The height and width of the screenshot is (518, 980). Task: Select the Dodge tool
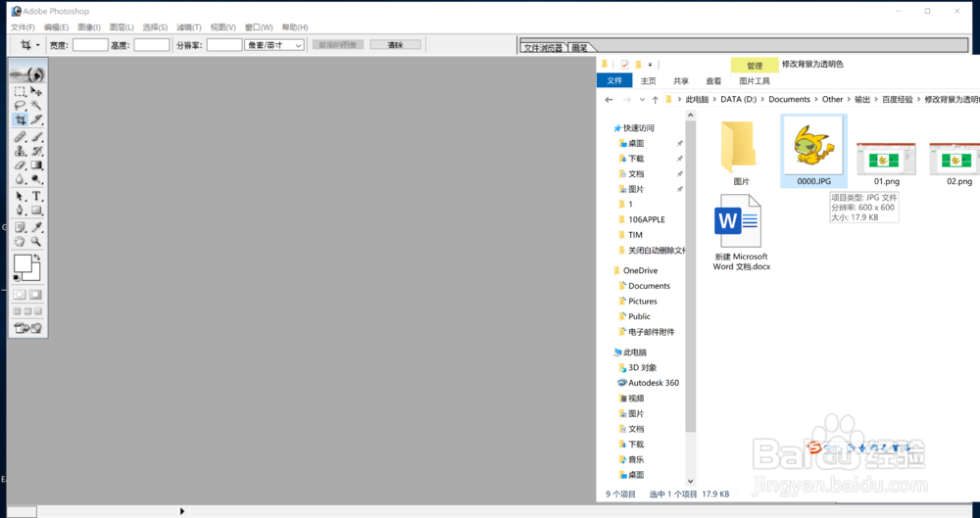coord(36,179)
